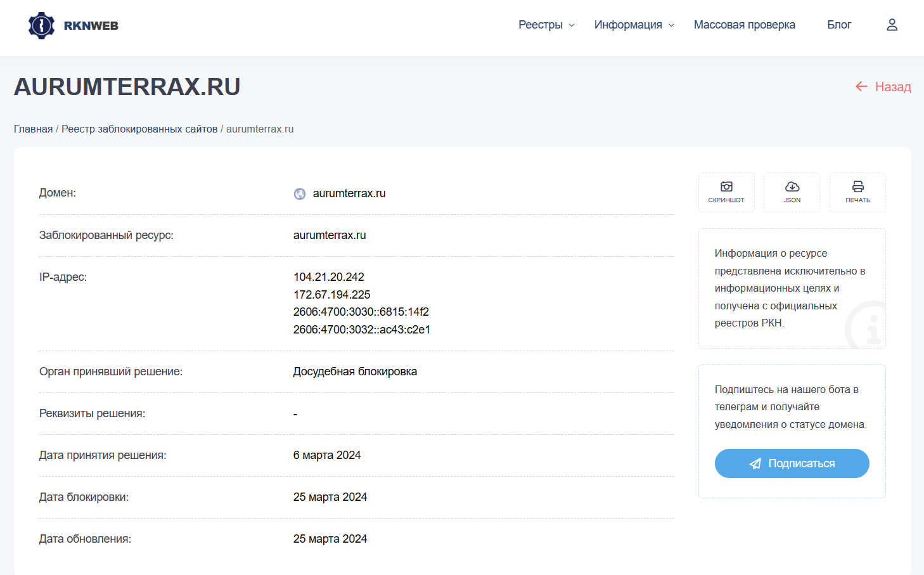The image size is (924, 575).
Task: Click the Реквизиты решения label
Action: coord(93,413)
